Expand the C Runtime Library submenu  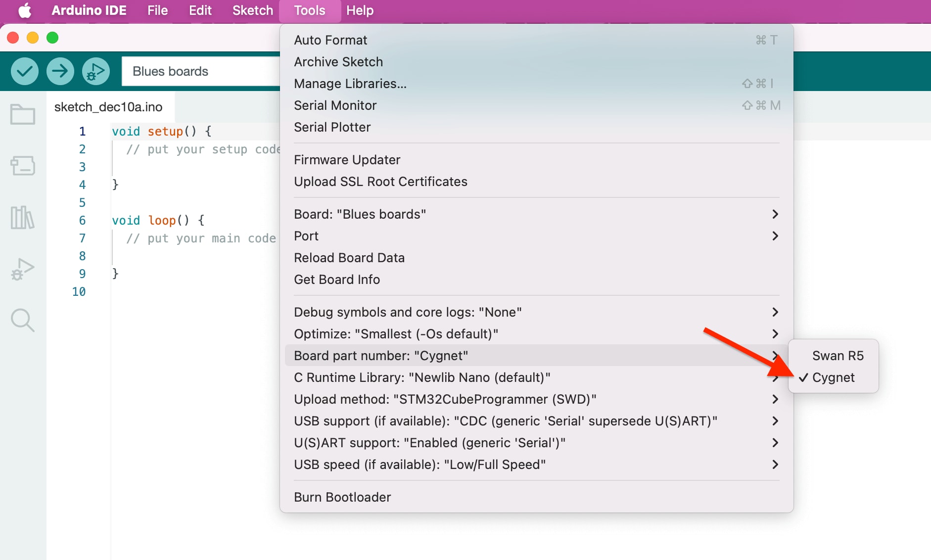coord(537,377)
